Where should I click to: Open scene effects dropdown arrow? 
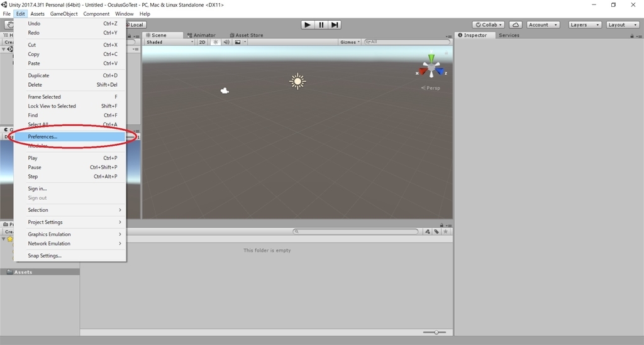(245, 42)
